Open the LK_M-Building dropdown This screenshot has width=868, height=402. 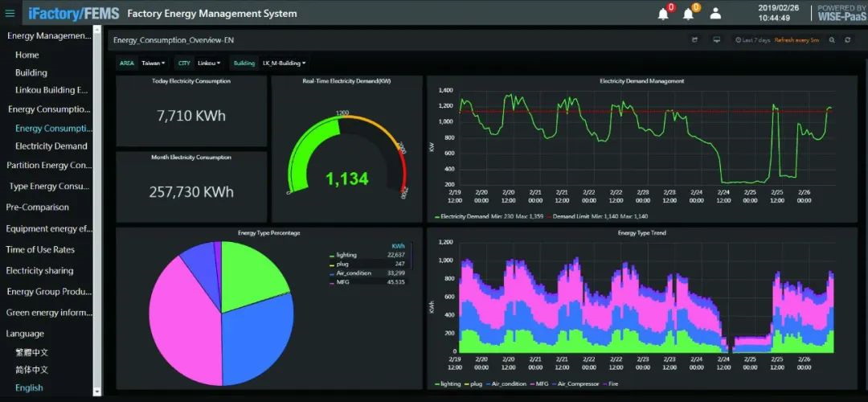pos(284,63)
